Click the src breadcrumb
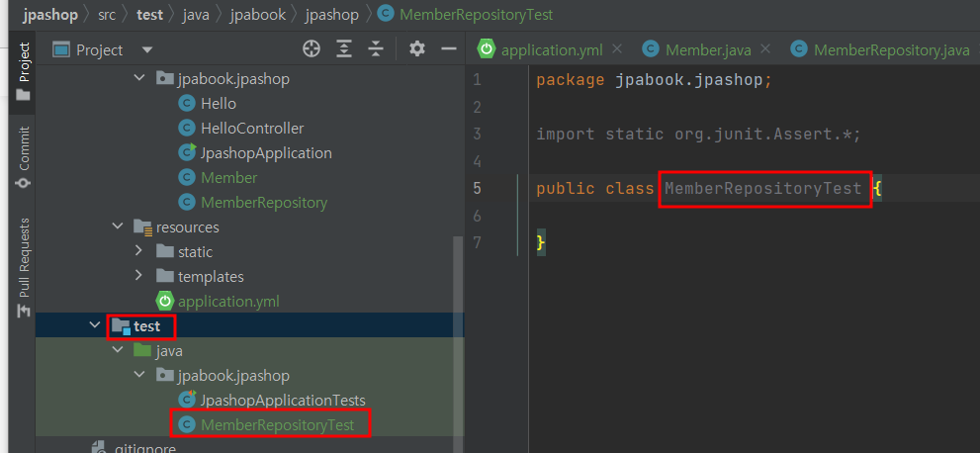 pyautogui.click(x=107, y=15)
